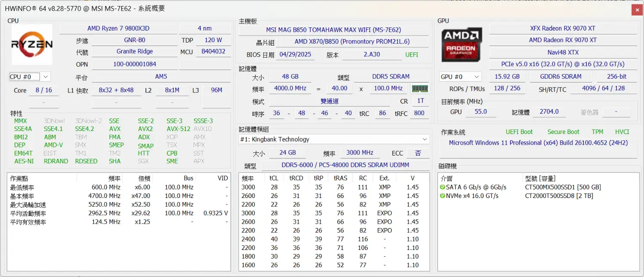This screenshot has height=277, width=644.
Task: Click the VID value 0.9325 V
Action: [216, 213]
